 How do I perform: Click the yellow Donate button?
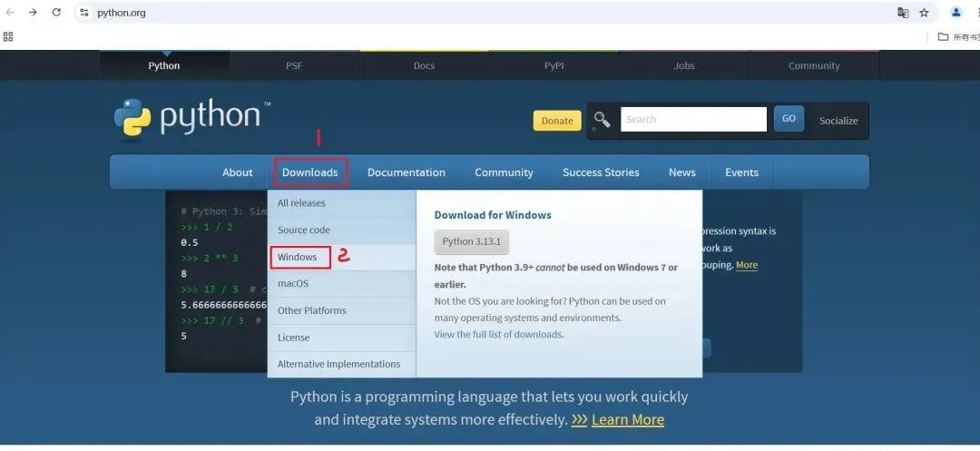[x=557, y=121]
